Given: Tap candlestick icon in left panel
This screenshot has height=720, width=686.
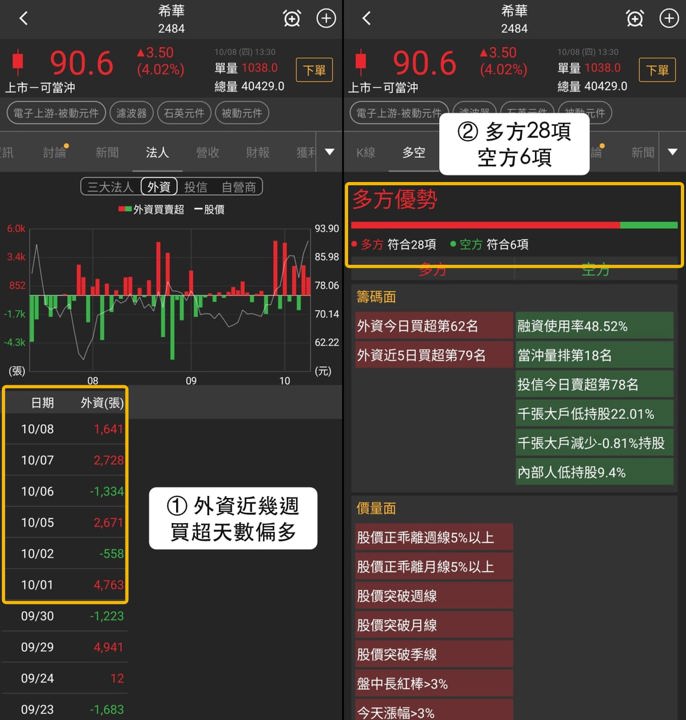Looking at the screenshot, I should pyautogui.click(x=18, y=62).
